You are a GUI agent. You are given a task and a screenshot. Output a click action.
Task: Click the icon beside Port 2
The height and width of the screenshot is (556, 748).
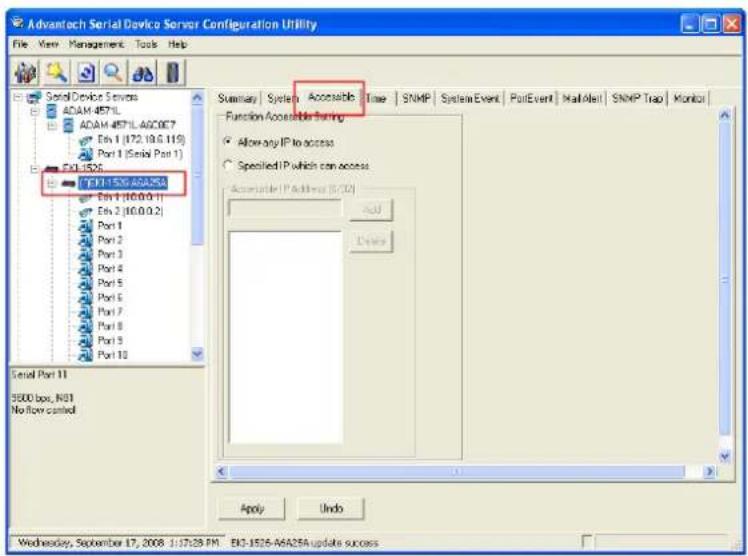pyautogui.click(x=85, y=240)
